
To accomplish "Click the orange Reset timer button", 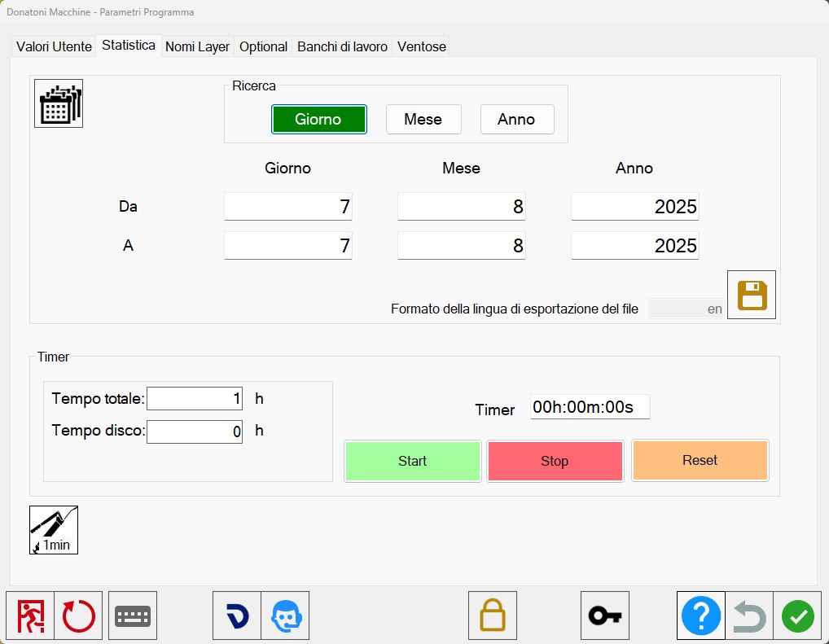I will click(700, 460).
